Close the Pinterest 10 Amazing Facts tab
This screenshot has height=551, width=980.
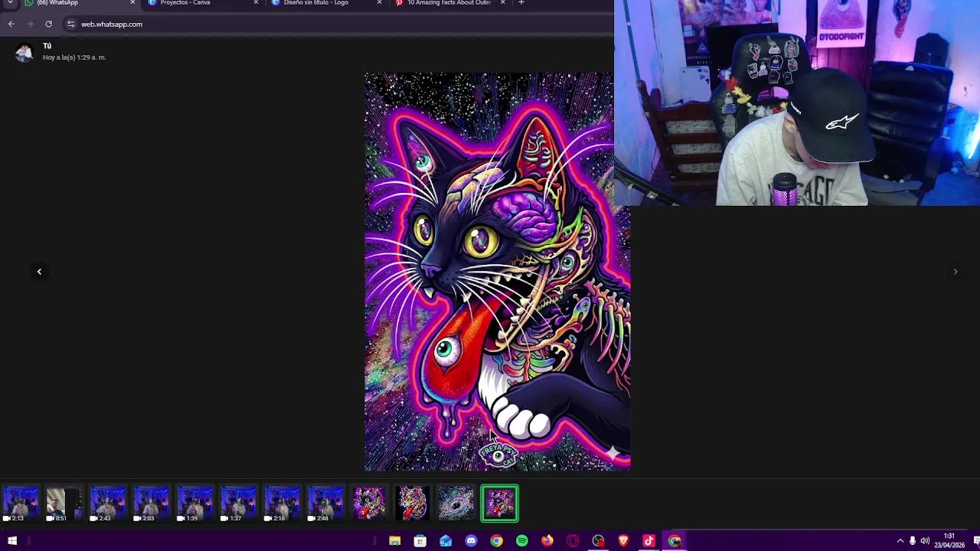point(502,3)
